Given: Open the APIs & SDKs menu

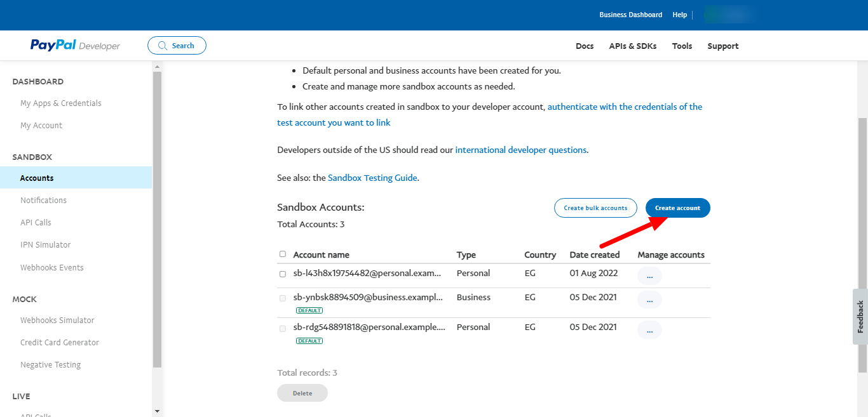Looking at the screenshot, I should 633,46.
